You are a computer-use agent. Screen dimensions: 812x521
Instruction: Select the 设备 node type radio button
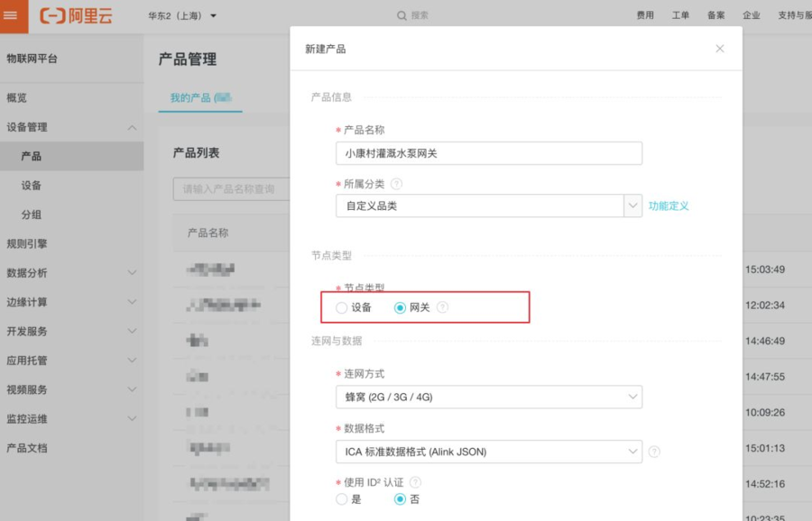point(341,308)
